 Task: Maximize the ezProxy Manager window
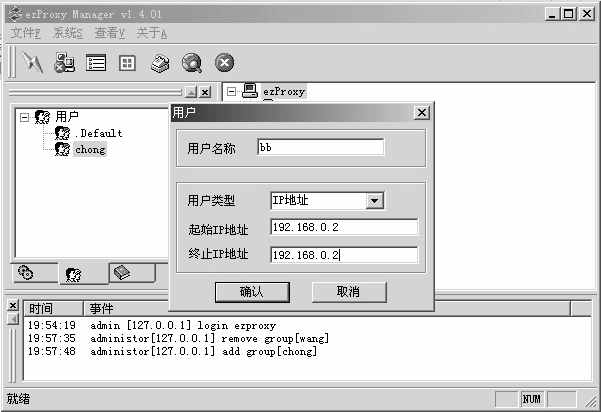[x=569, y=15]
